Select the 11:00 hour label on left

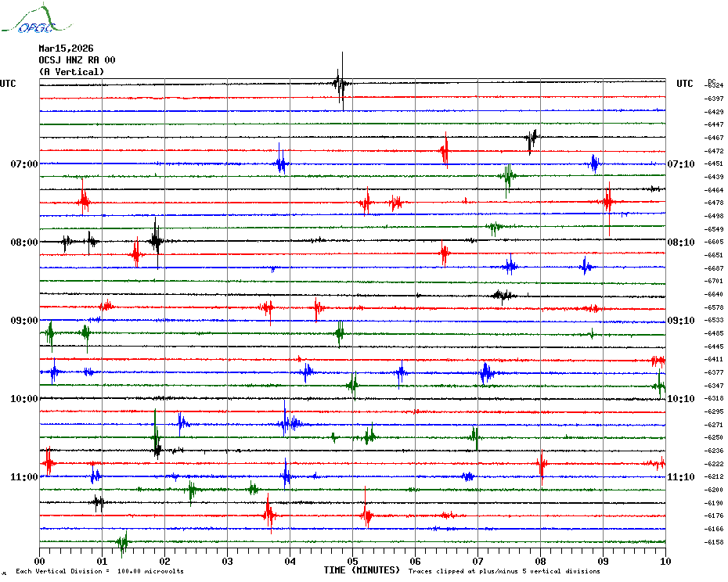pyautogui.click(x=24, y=477)
